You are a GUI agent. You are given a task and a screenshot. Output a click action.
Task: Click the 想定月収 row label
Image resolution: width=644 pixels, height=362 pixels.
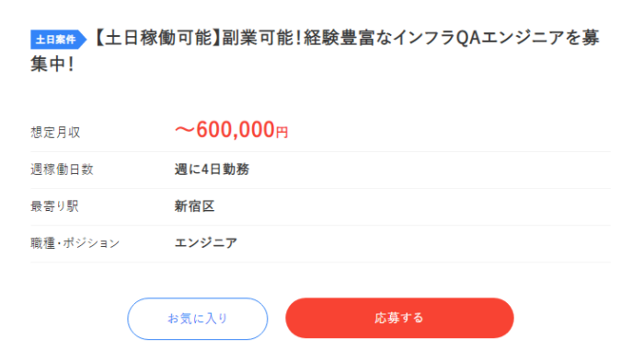(x=55, y=133)
